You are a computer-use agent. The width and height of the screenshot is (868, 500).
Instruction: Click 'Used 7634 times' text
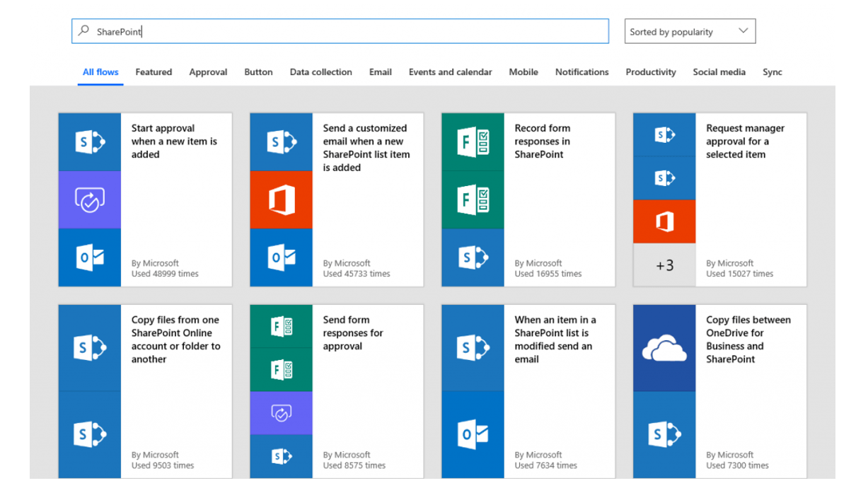546,465
